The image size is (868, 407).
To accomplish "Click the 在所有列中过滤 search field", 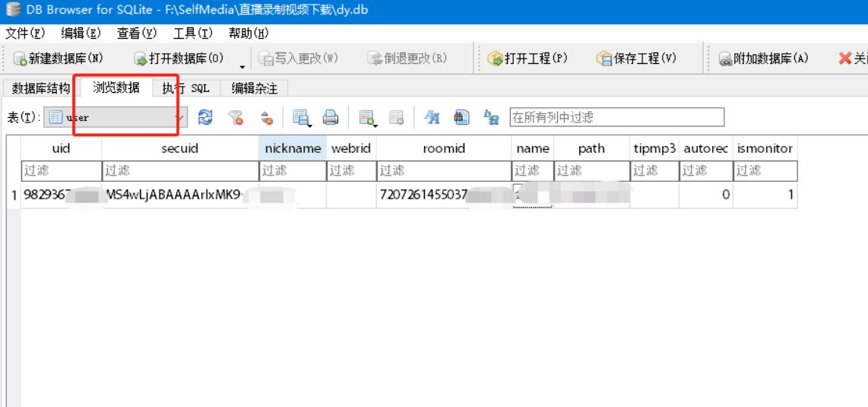I will 616,117.
